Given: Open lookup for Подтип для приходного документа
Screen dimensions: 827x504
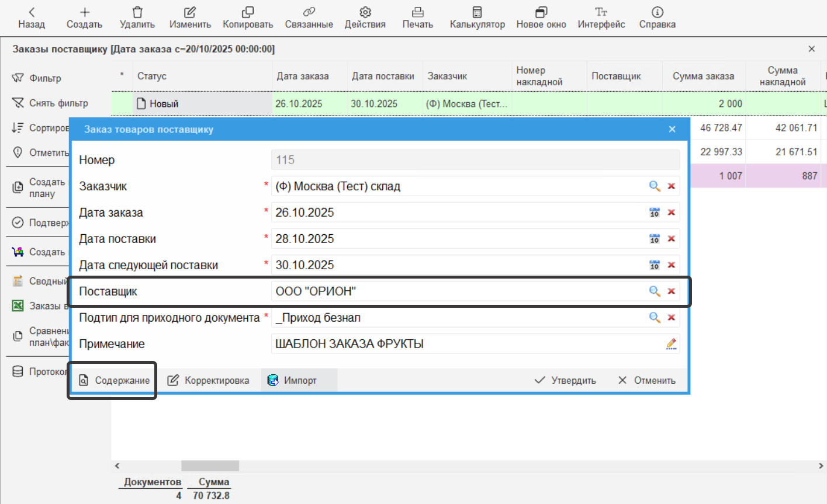Looking at the screenshot, I should click(655, 318).
